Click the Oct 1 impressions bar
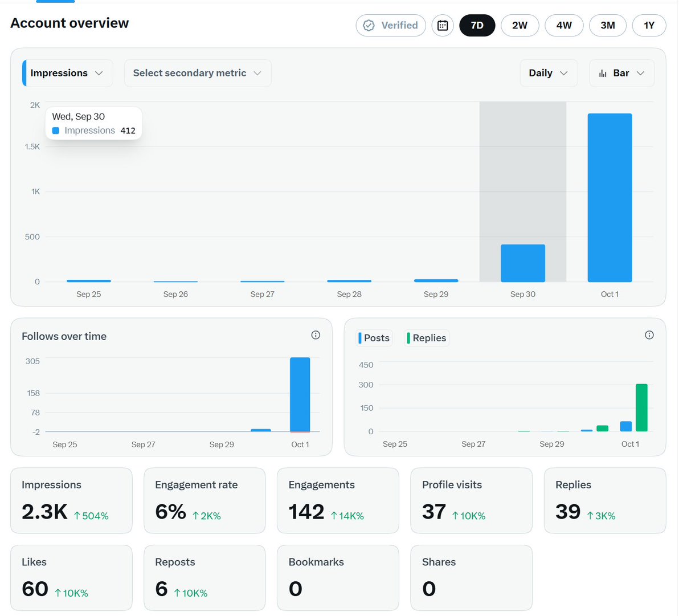683x616 pixels. coord(610,198)
